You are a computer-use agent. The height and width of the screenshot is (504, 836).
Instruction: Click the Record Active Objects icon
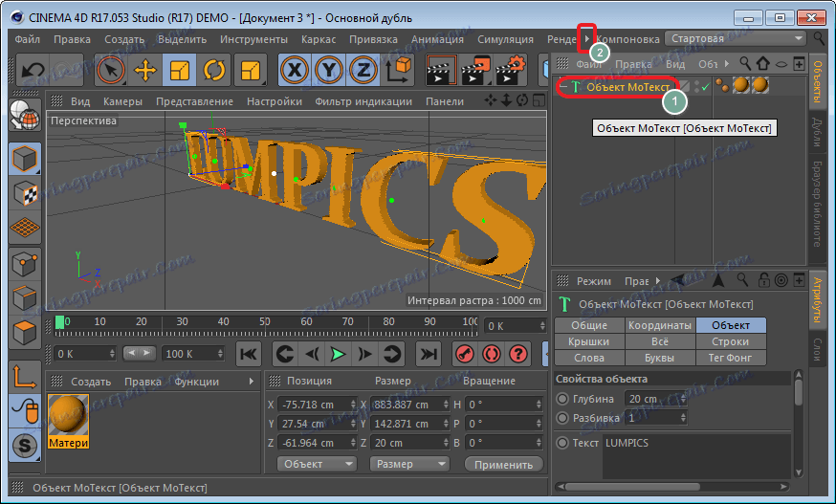point(464,354)
